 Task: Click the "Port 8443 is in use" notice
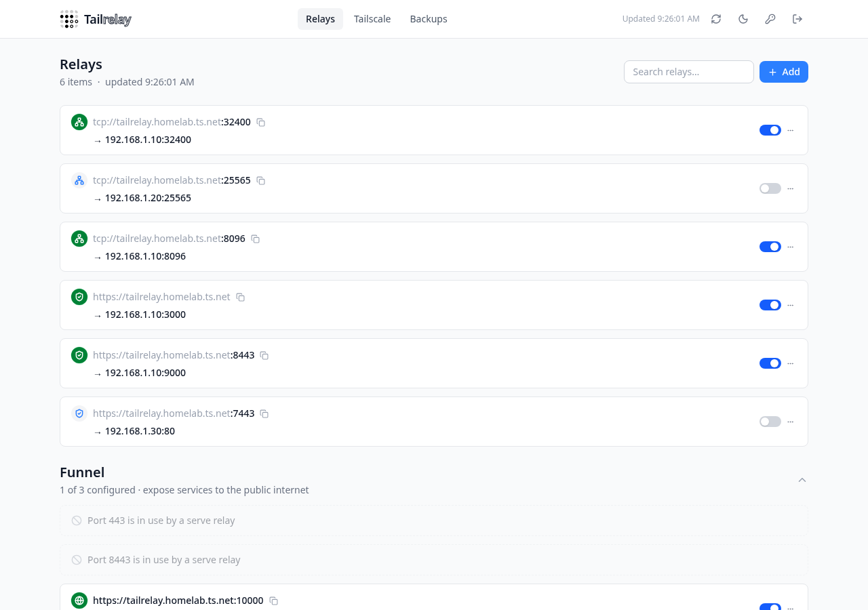click(434, 560)
